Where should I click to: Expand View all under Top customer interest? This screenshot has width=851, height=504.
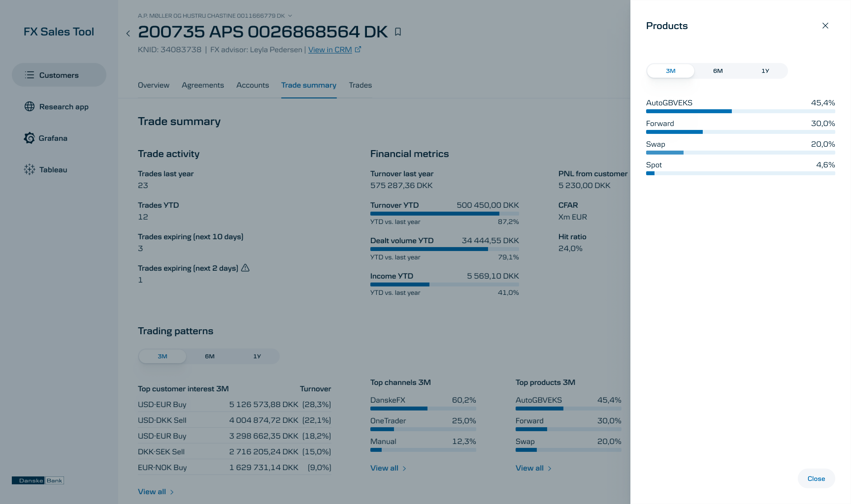[x=156, y=491]
